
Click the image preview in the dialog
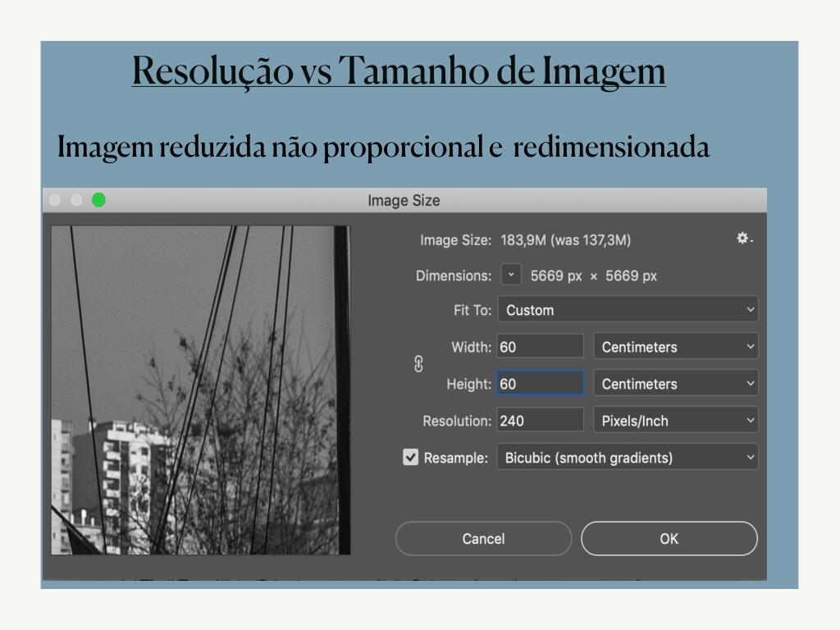click(201, 390)
